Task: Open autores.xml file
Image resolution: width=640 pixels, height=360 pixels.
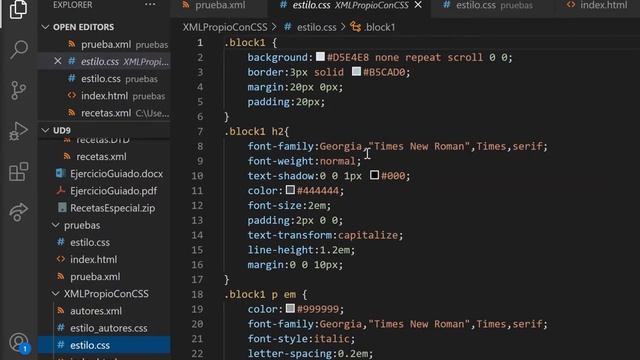Action: point(104,311)
